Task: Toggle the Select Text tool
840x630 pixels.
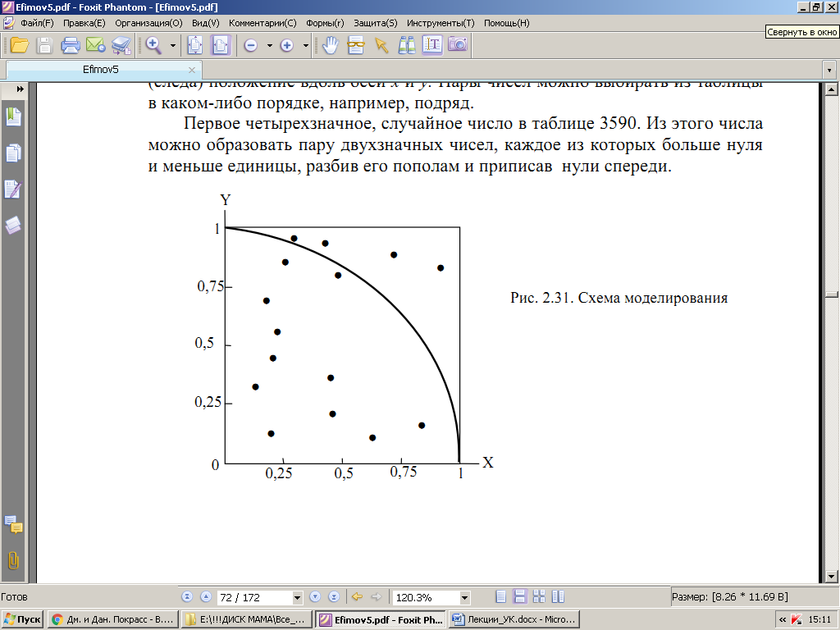Action: 432,45
